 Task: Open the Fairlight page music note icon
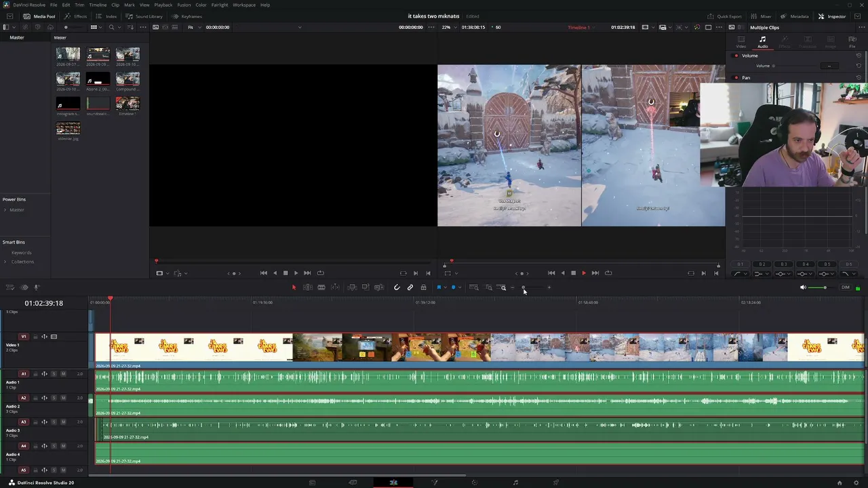[x=515, y=483]
